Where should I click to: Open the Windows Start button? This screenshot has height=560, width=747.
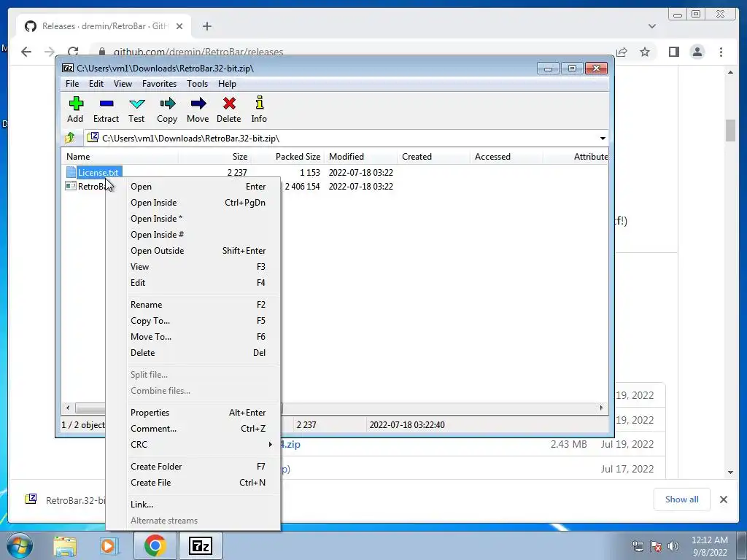pyautogui.click(x=19, y=545)
